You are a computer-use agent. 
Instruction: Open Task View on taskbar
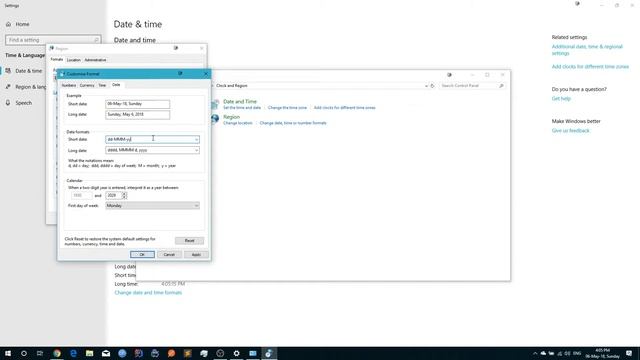coord(40,353)
